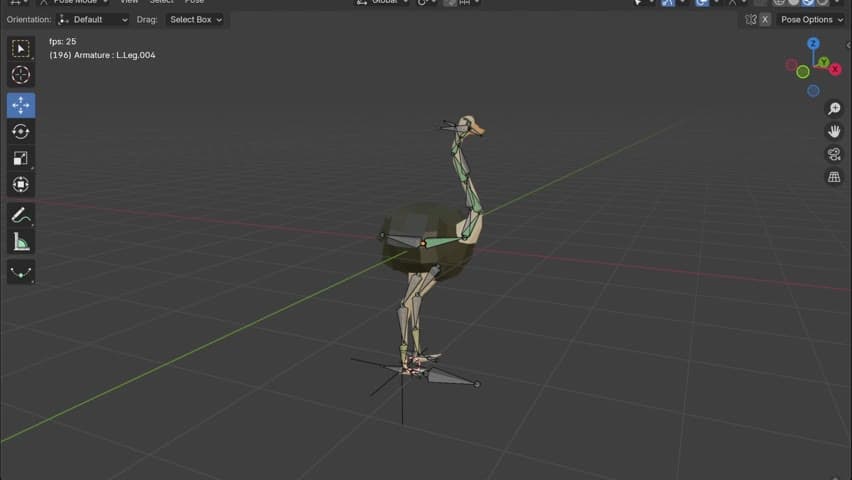
Task: Open the Orientation Default dropdown
Action: pos(92,20)
